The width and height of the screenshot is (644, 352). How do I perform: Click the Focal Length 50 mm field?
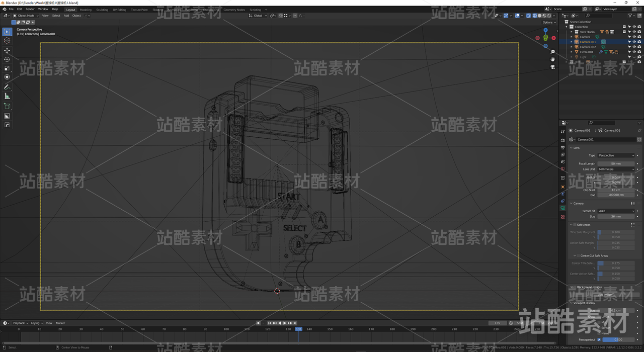(x=616, y=163)
